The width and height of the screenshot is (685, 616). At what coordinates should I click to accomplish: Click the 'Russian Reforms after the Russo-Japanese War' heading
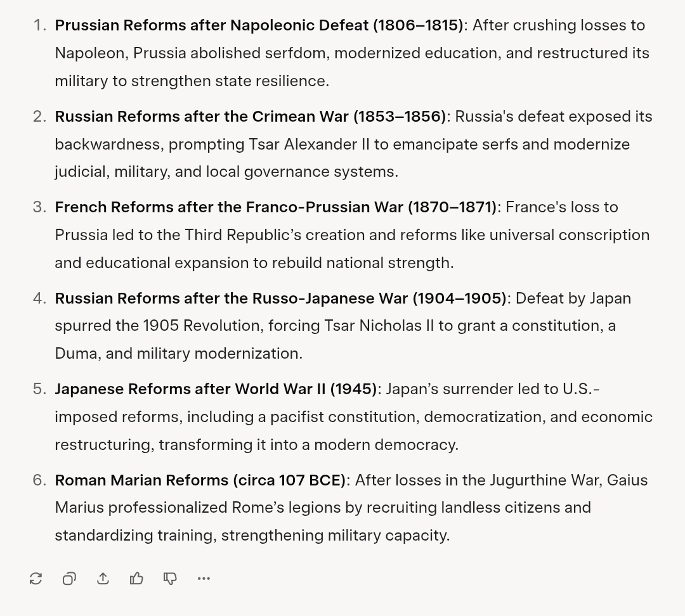click(280, 298)
